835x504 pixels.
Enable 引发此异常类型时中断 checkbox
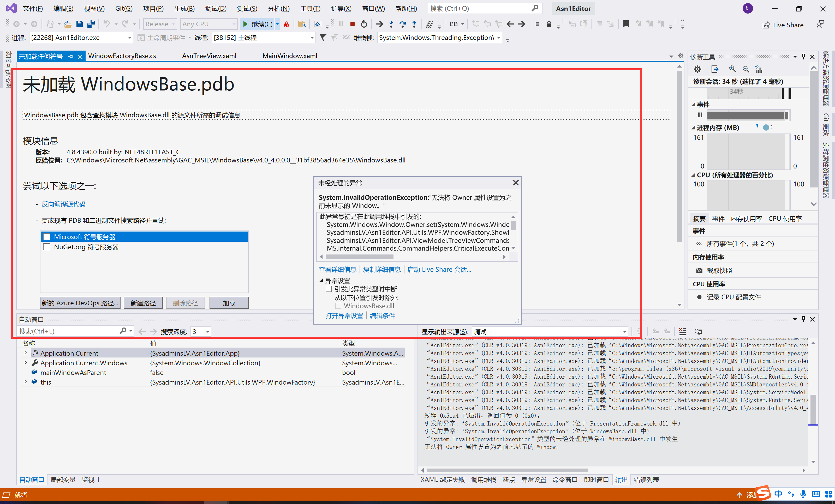click(x=328, y=289)
